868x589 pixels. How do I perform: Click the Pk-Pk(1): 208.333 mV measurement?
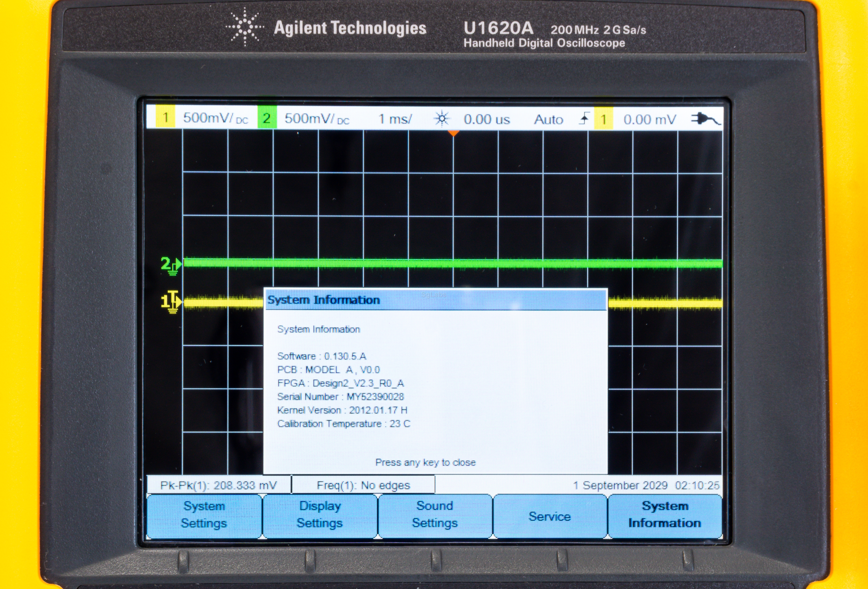(x=218, y=485)
